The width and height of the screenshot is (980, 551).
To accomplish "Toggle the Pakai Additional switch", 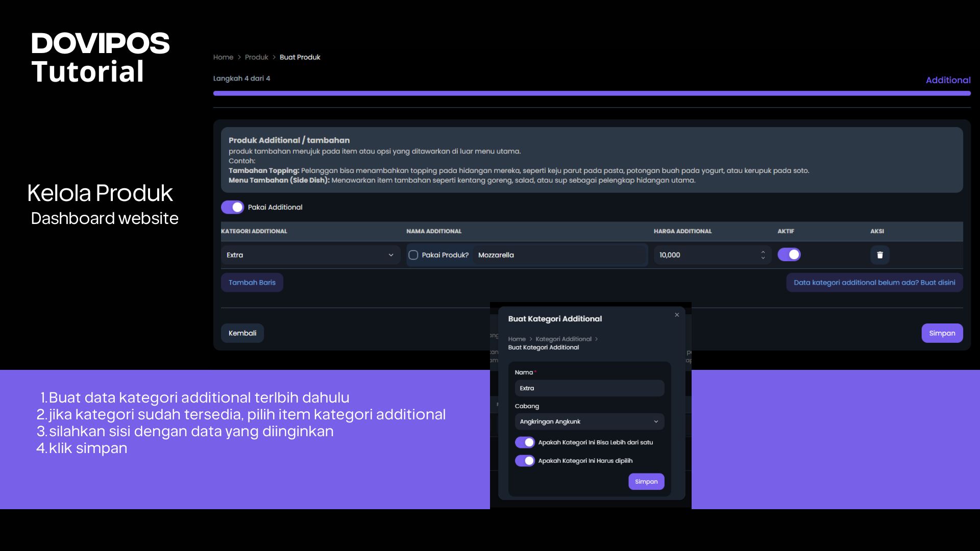I will pyautogui.click(x=232, y=207).
